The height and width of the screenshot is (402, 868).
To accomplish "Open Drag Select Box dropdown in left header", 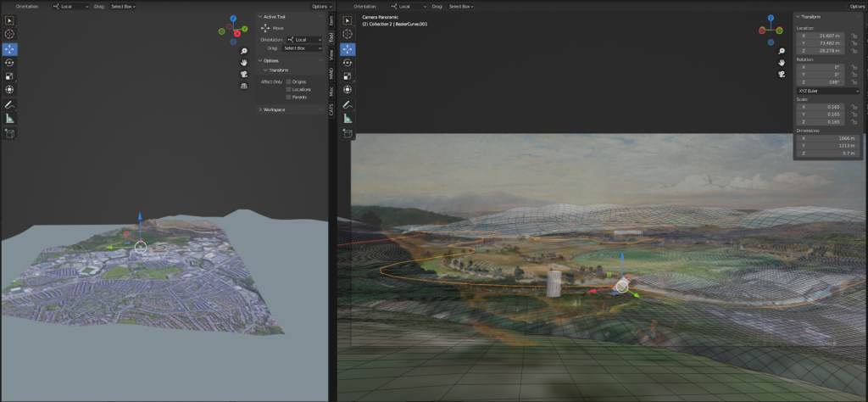I will coord(121,6).
